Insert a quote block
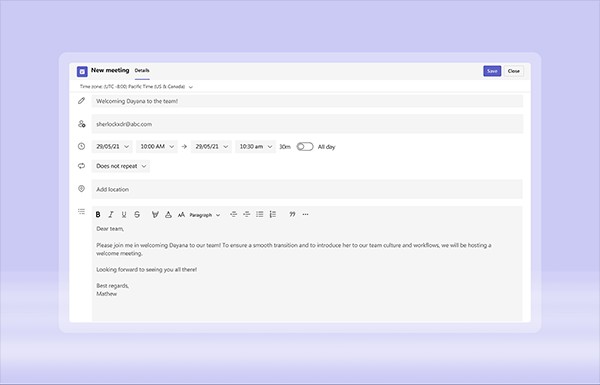 [x=292, y=214]
